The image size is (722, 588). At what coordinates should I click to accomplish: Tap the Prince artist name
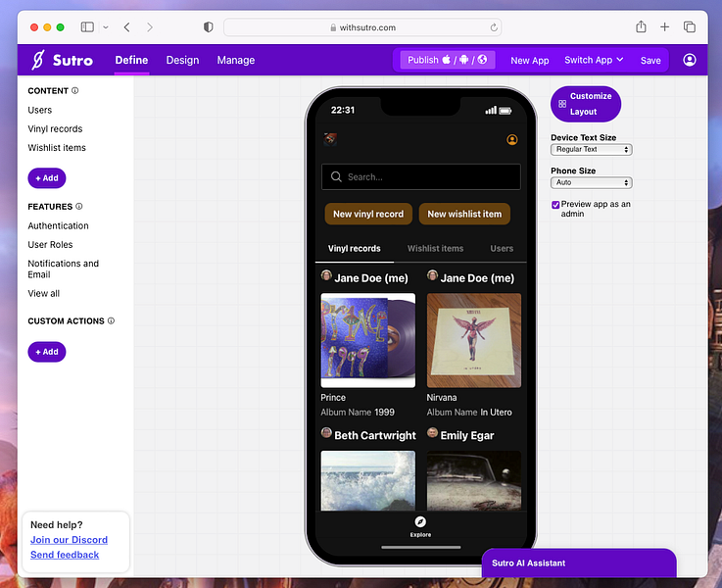pos(333,397)
